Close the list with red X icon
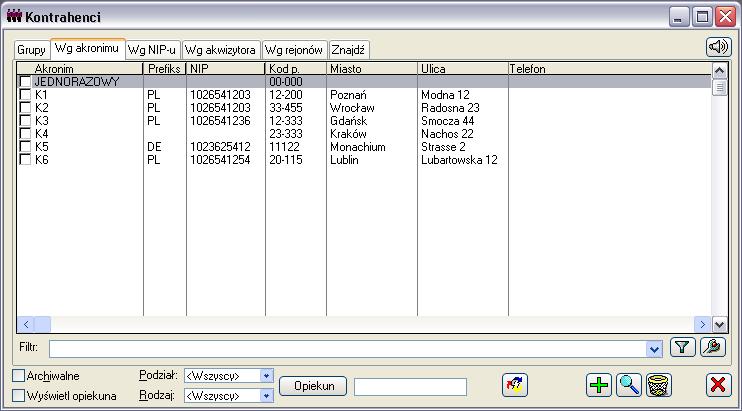 tap(718, 385)
